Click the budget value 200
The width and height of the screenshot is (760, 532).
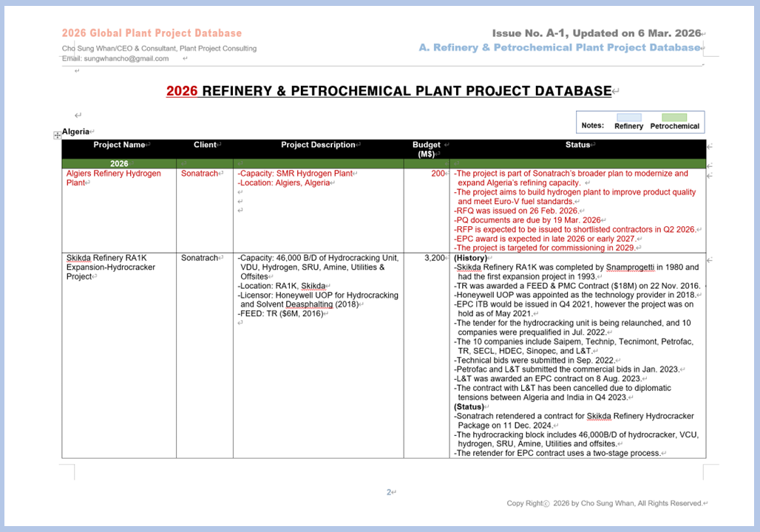[x=438, y=174]
